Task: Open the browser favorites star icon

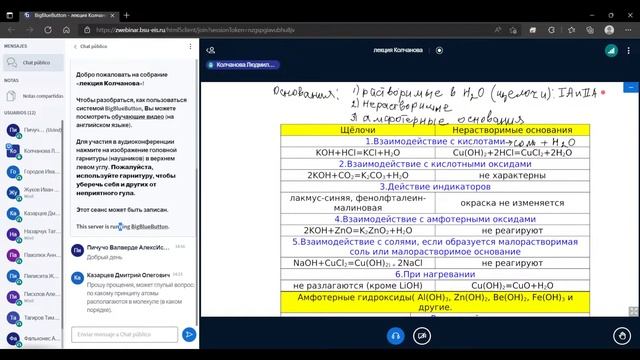Action: coord(571,30)
